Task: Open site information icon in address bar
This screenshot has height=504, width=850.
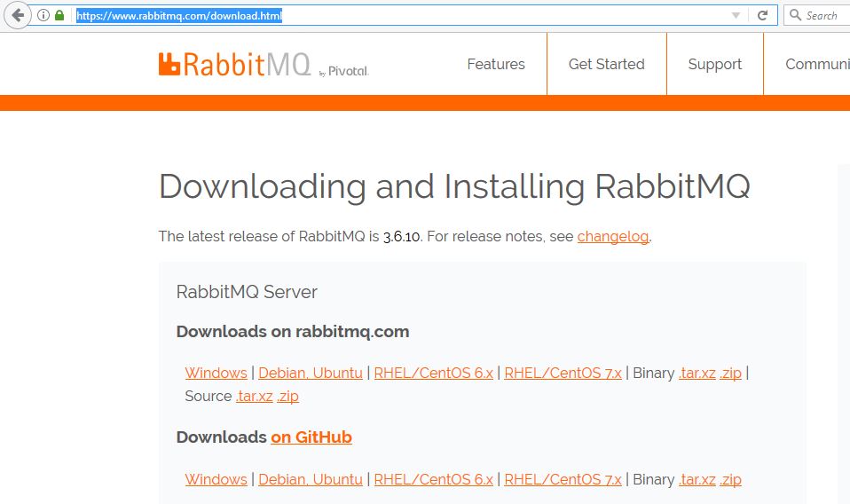Action: point(43,15)
